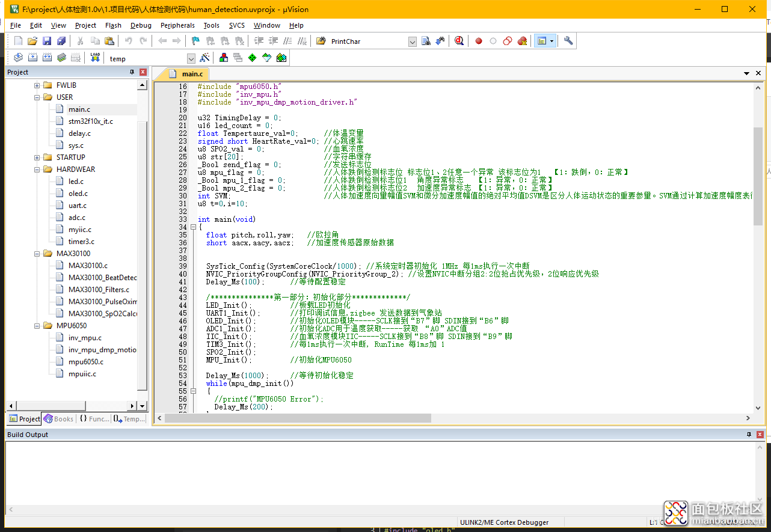
Task: Click the PrintChar search input field
Action: (369, 41)
